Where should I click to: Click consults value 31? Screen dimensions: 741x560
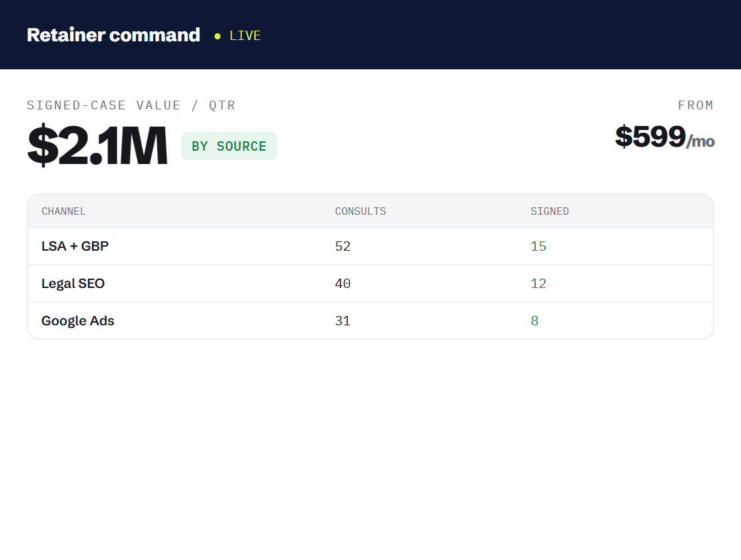click(x=343, y=321)
